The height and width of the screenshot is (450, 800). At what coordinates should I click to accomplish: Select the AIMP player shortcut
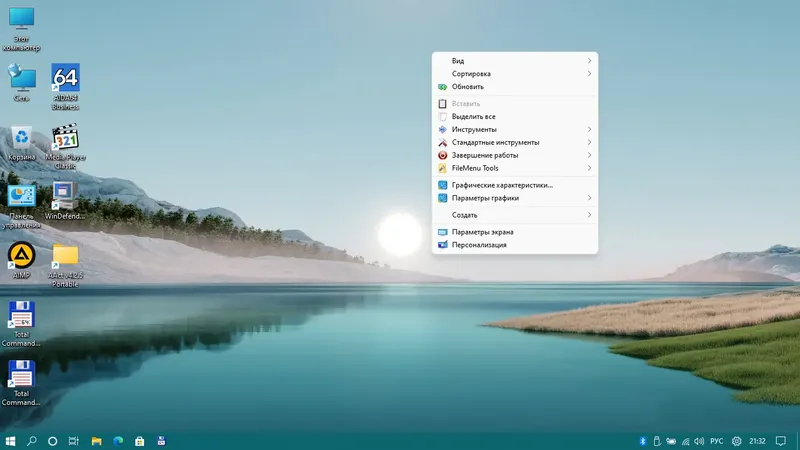pos(21,260)
